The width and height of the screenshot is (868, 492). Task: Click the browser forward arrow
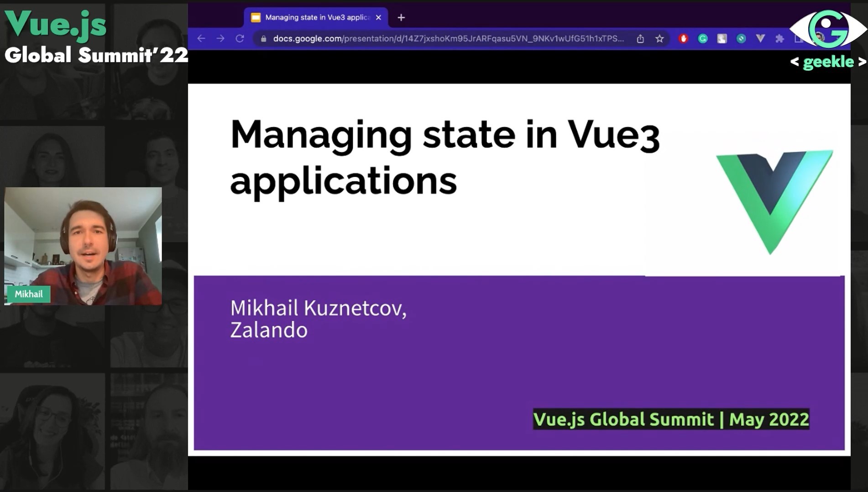[220, 39]
